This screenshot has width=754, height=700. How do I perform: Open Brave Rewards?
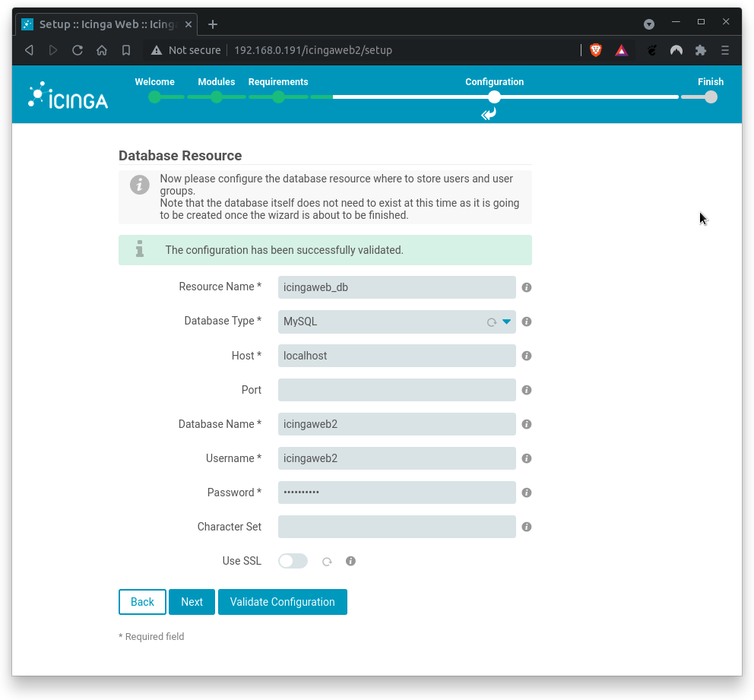[621, 50]
